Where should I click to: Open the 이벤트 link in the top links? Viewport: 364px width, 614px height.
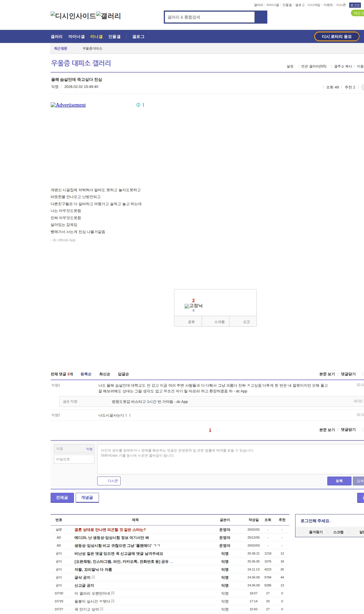pyautogui.click(x=328, y=5)
